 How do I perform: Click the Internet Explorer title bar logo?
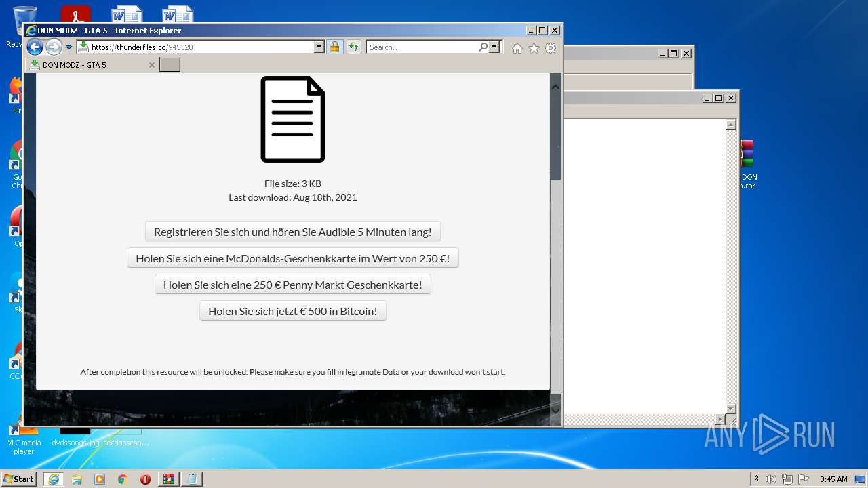[31, 30]
